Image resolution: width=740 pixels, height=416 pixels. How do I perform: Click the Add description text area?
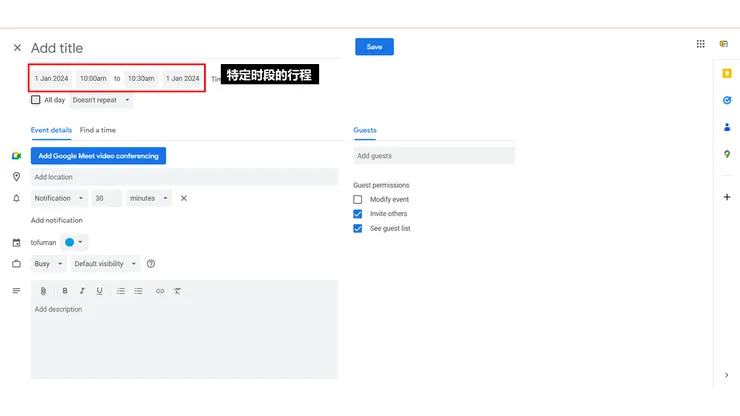point(185,339)
